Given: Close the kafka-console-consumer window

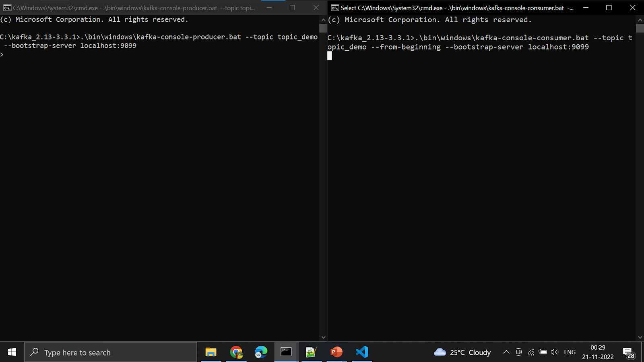Looking at the screenshot, I should click(x=633, y=8).
